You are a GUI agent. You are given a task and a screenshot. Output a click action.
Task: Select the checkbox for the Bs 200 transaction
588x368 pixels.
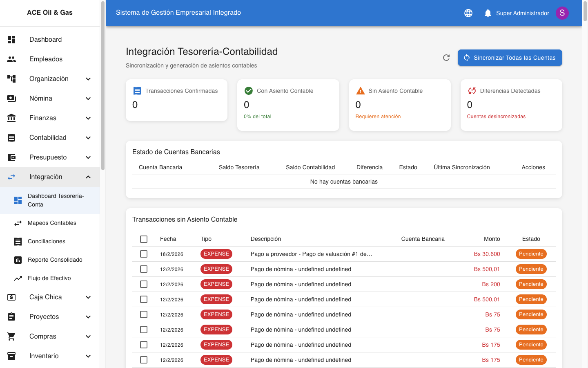click(x=144, y=284)
